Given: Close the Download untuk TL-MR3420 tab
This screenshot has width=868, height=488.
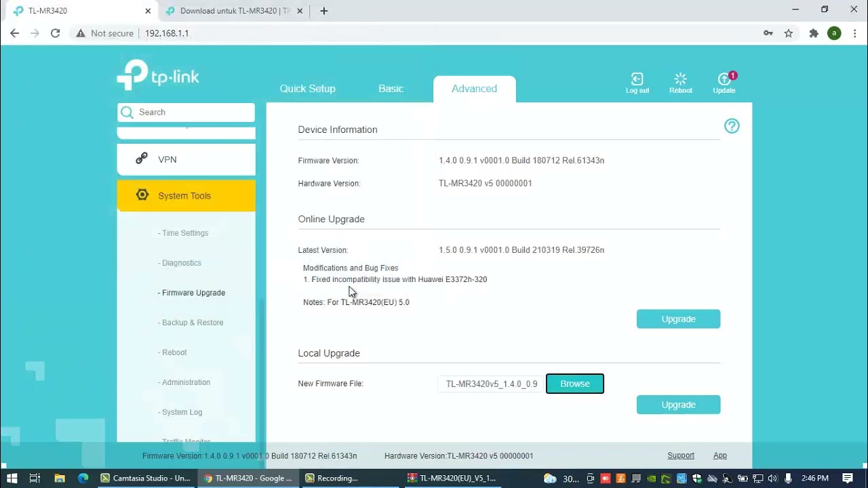Looking at the screenshot, I should pyautogui.click(x=300, y=11).
